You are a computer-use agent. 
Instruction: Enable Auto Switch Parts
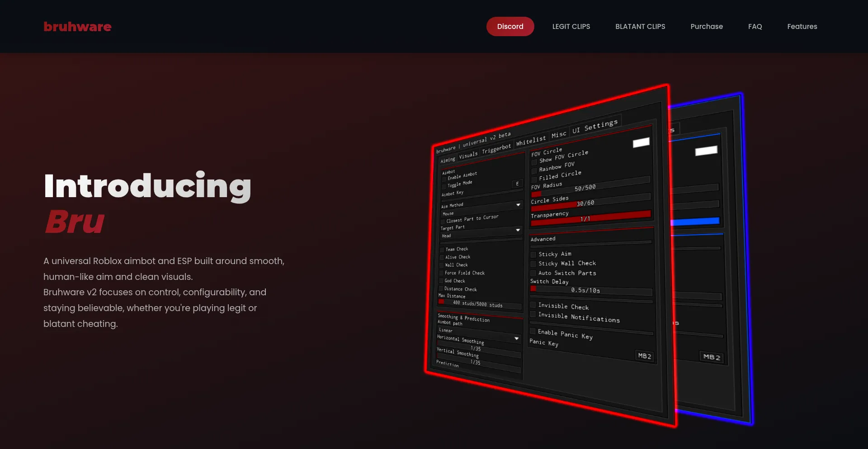(533, 273)
